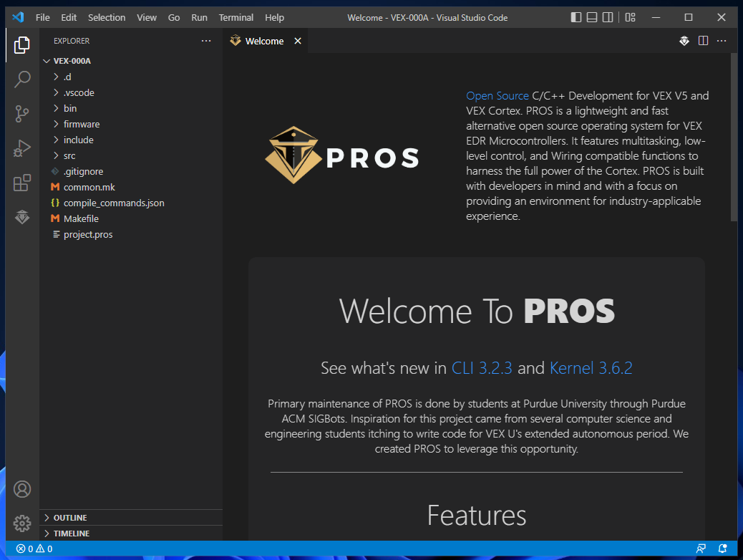Close the Welcome tab
743x560 pixels.
pos(298,41)
